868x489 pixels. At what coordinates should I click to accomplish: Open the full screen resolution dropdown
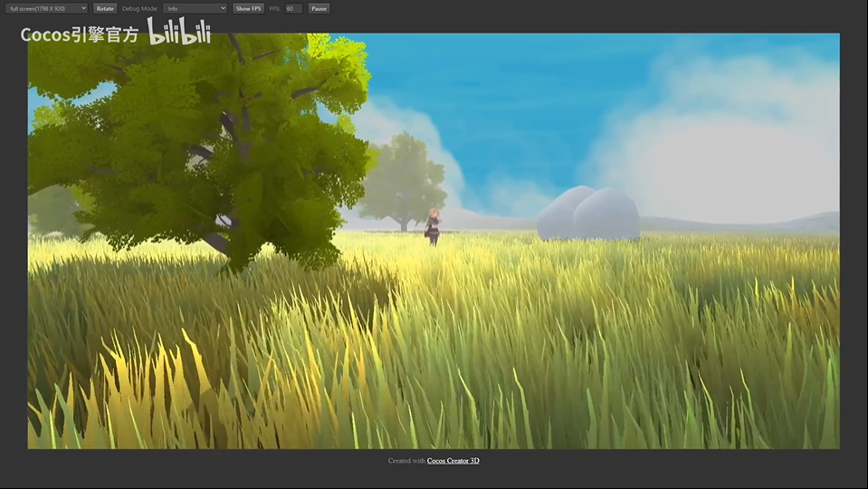43,8
